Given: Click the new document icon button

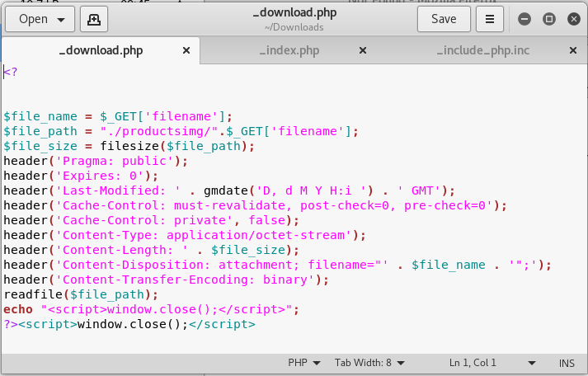Looking at the screenshot, I should pyautogui.click(x=94, y=19).
